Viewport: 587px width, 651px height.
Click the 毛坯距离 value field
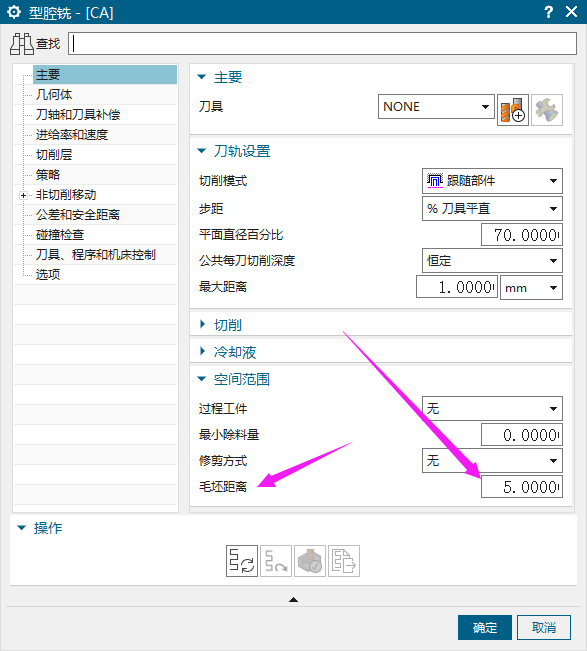pos(522,487)
